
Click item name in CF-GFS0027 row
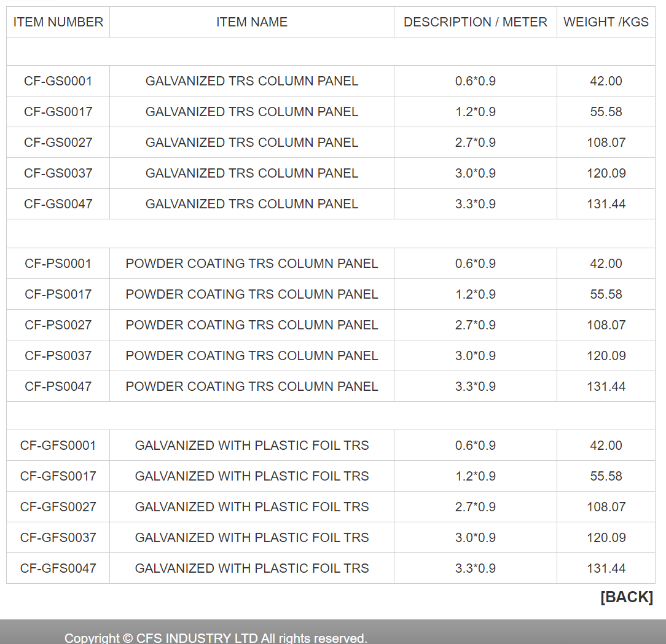coord(252,507)
